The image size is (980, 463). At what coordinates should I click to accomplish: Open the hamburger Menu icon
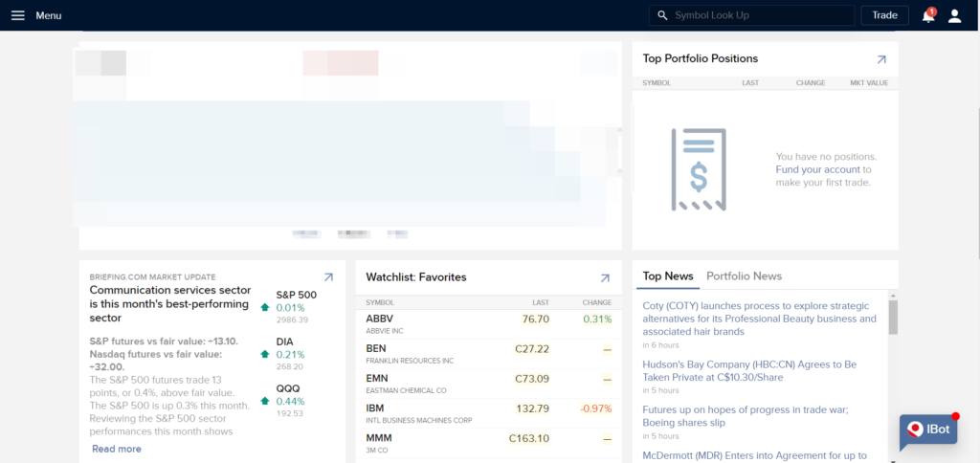pyautogui.click(x=17, y=15)
